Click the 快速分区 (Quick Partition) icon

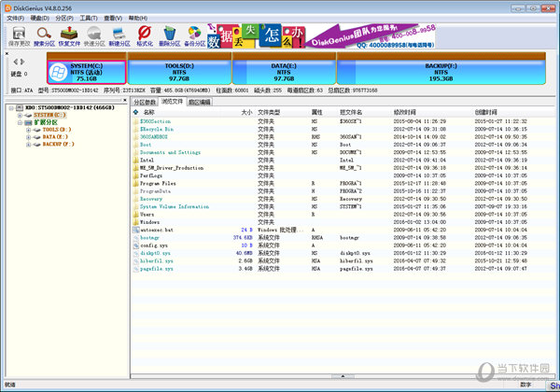94,37
